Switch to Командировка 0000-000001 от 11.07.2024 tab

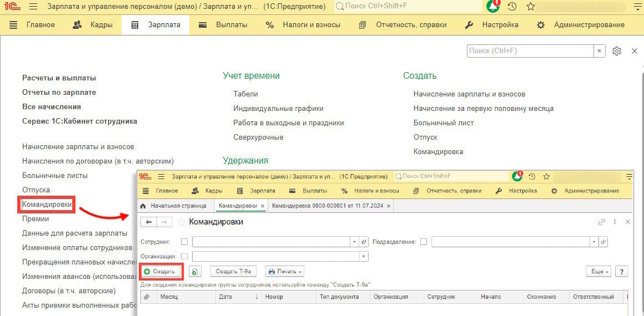328,206
